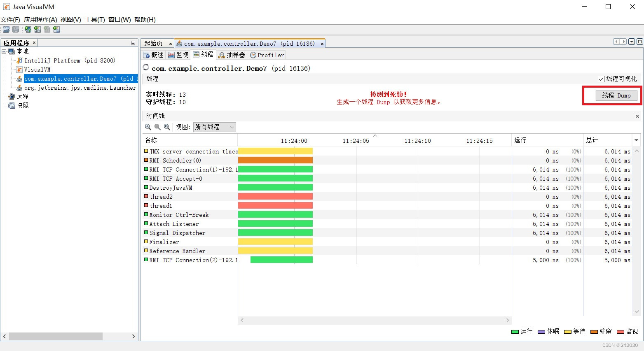
Task: Open the 应用程序(A) menu
Action: [x=40, y=20]
